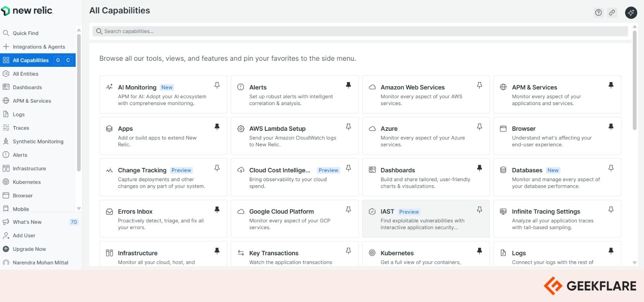
Task: Click the Browser card window icon
Action: tap(503, 128)
